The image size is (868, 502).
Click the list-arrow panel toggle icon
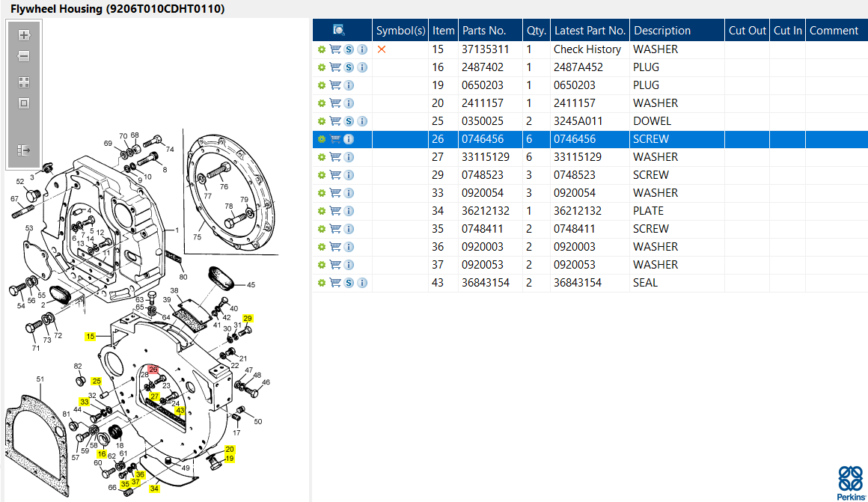23,150
